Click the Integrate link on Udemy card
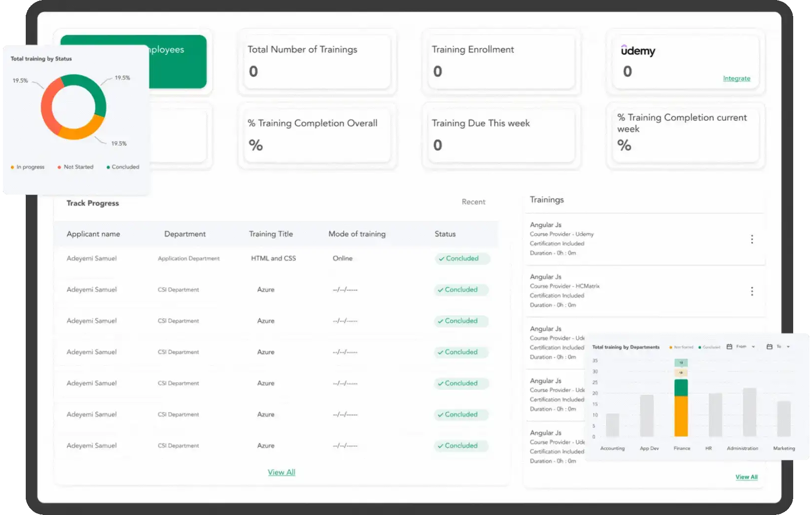Viewport: 812px width, 515px height. tap(736, 79)
